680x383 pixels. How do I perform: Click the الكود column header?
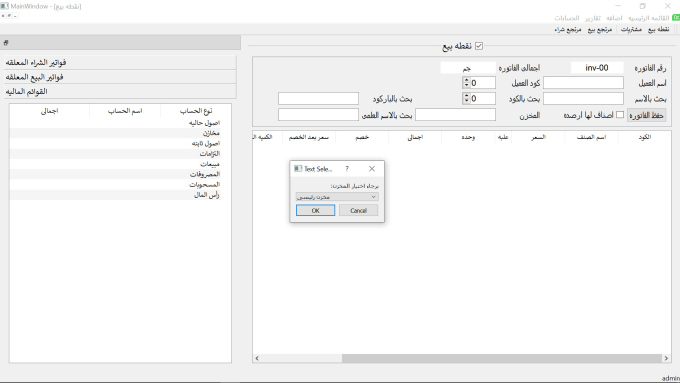point(644,137)
